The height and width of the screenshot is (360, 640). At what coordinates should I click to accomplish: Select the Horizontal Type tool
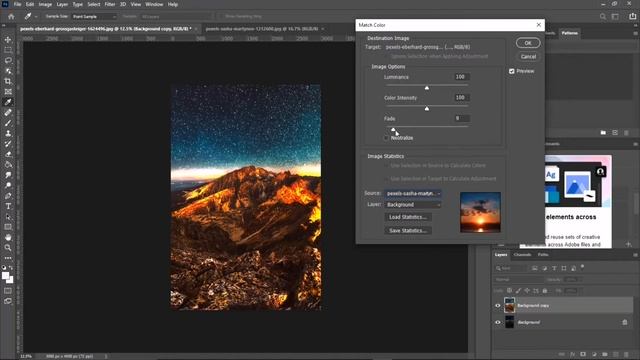[x=8, y=206]
